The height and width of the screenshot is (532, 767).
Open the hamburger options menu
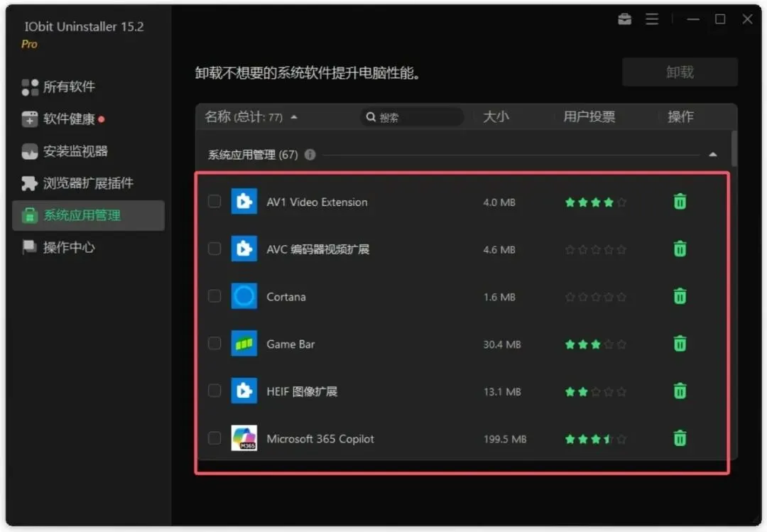tap(651, 19)
